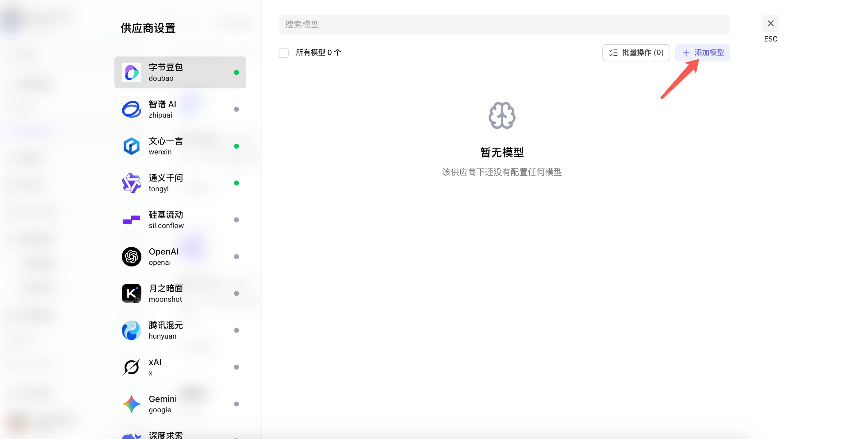This screenshot has height=439, width=868.
Task: Focus the 搜索模型 search field
Action: [504, 25]
